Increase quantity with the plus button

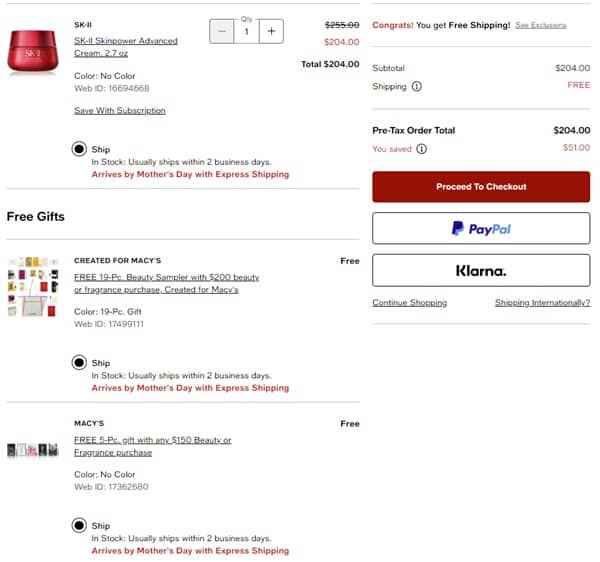click(x=271, y=31)
